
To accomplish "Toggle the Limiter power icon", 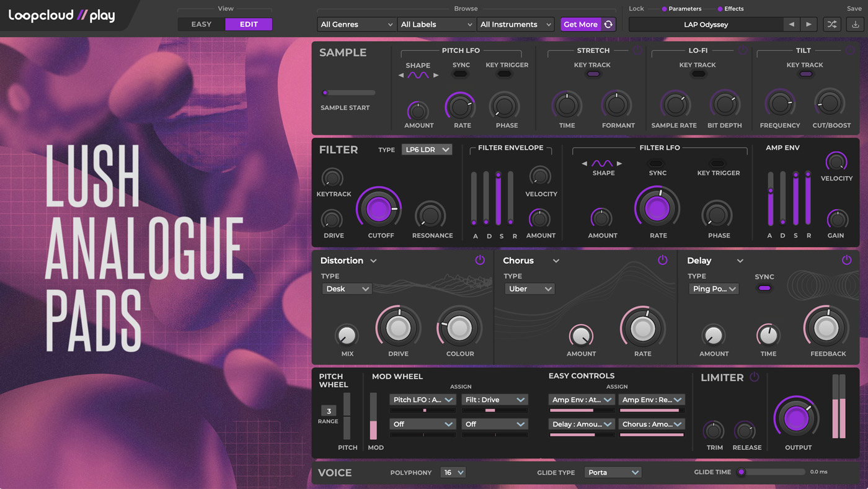I will (x=755, y=377).
